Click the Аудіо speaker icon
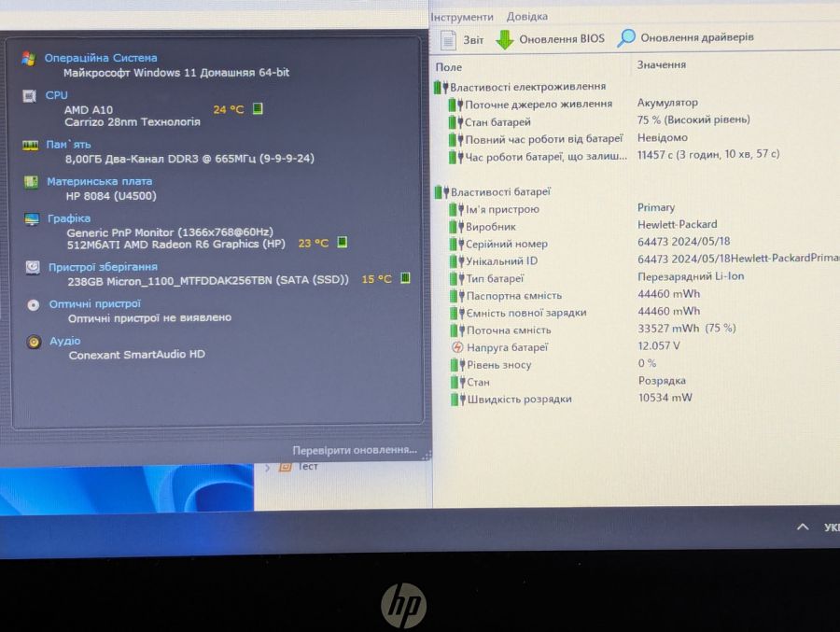The width and height of the screenshot is (840, 632). click(34, 342)
